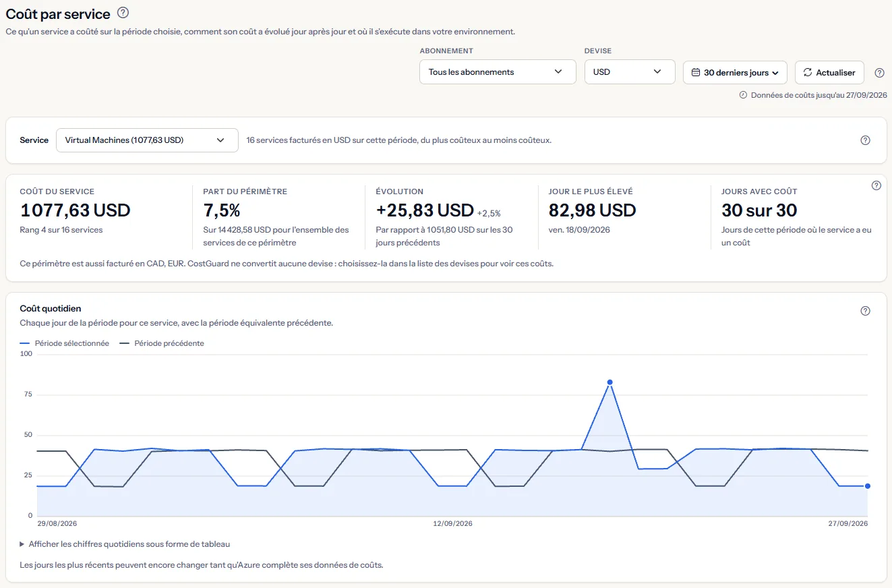Viewport: 892px width, 588px height.
Task: Click the refresh arrows icon on Actualiser
Action: point(808,72)
